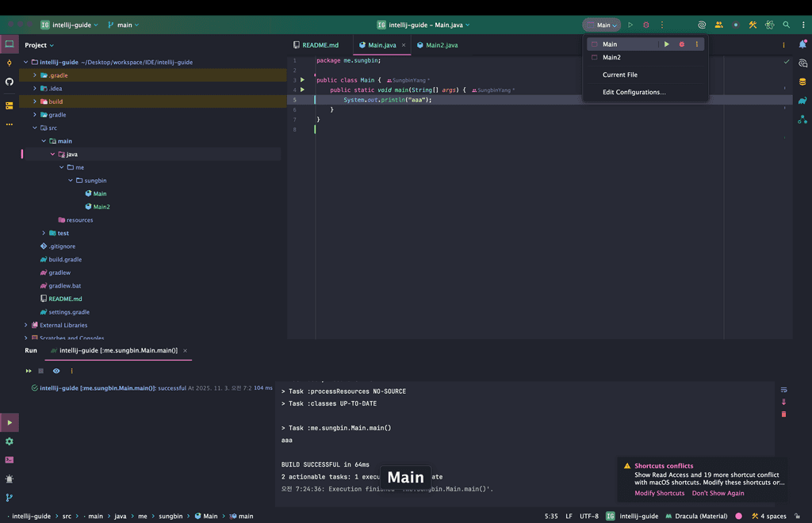Open the Terminal tool window icon
Screen dimensions: 812x523
point(10,460)
